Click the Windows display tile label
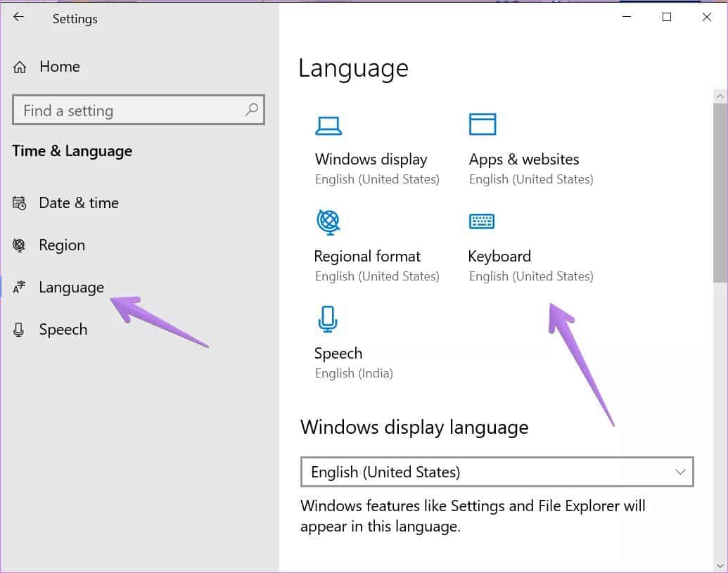Image resolution: width=728 pixels, height=573 pixels. click(x=371, y=159)
